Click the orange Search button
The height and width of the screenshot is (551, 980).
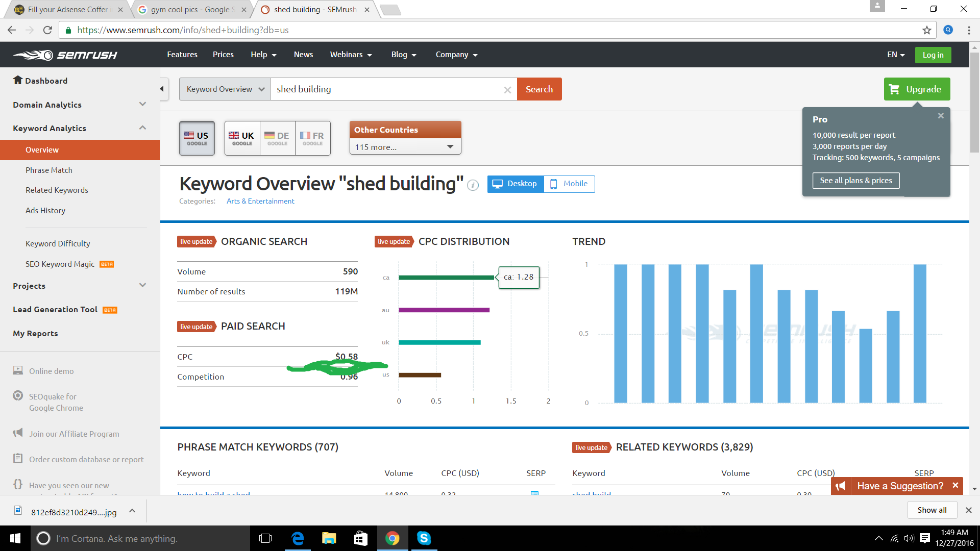click(x=540, y=89)
